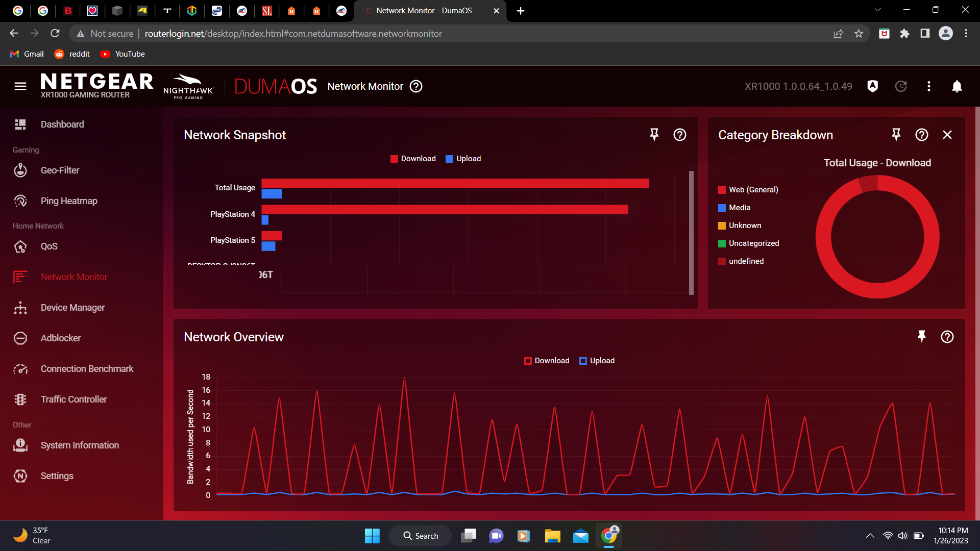
Task: Launch the Connection Benchmark
Action: pyautogui.click(x=87, y=368)
